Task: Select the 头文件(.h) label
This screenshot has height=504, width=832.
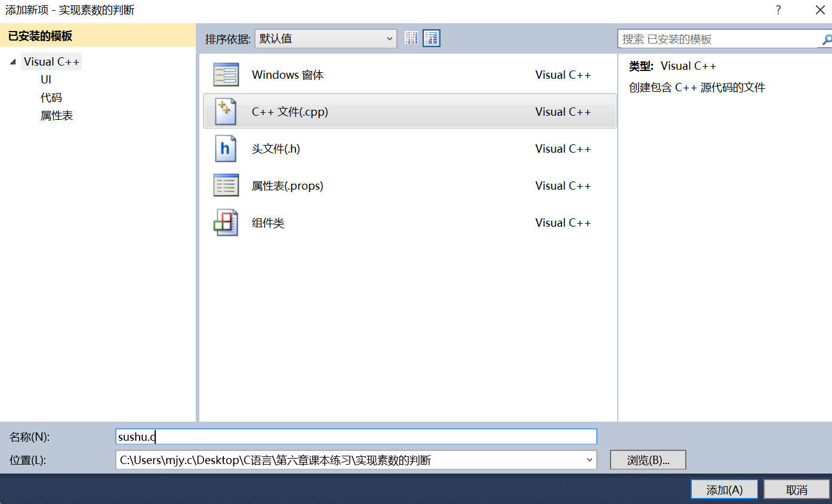Action: coord(276,149)
